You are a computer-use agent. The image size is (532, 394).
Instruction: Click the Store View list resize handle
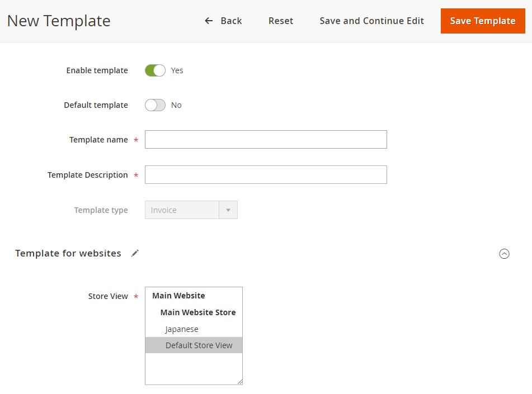point(240,382)
